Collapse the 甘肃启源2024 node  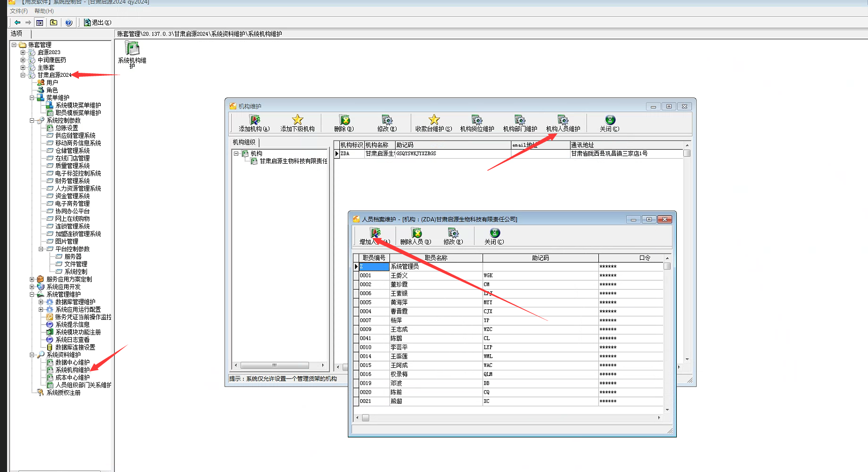pos(23,75)
